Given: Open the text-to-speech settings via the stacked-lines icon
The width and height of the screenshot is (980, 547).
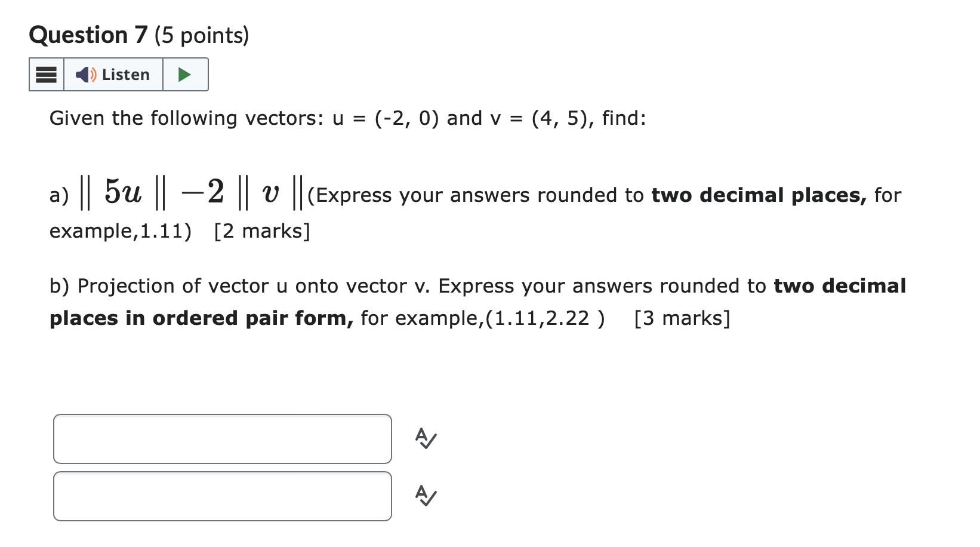Looking at the screenshot, I should click(45, 74).
